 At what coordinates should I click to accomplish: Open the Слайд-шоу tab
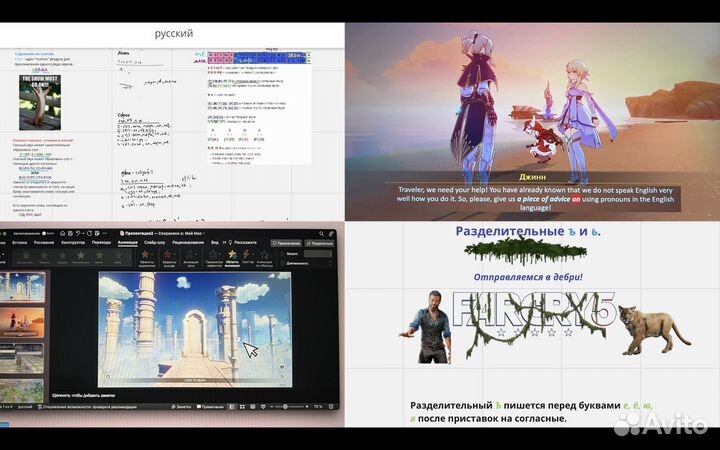coord(154,242)
